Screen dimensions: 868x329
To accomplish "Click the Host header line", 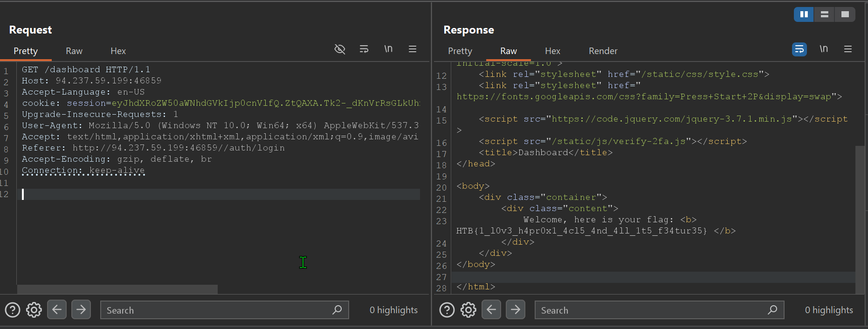I will click(x=92, y=81).
